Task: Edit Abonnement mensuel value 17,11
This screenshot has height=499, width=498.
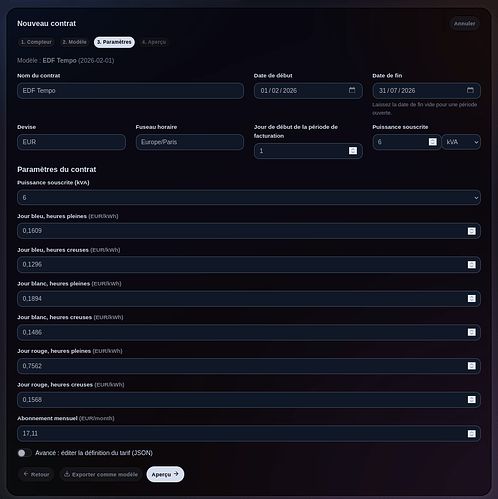Action: (249, 433)
